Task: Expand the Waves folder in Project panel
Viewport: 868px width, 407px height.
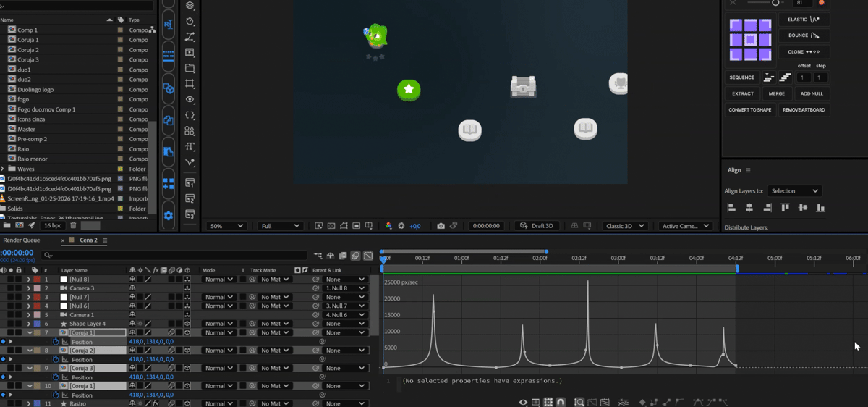Action: coord(3,169)
